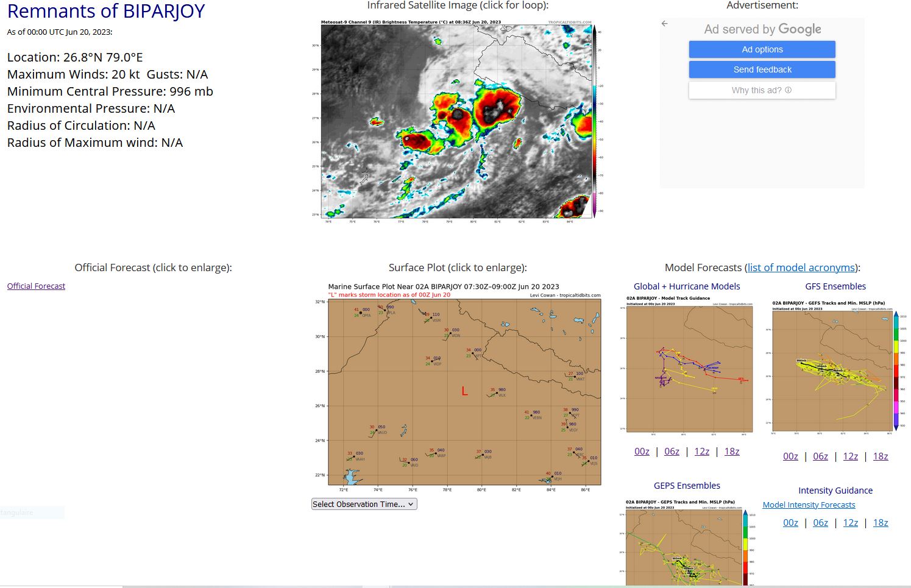Select 00z under Global + Hurricane Models

[x=642, y=452]
